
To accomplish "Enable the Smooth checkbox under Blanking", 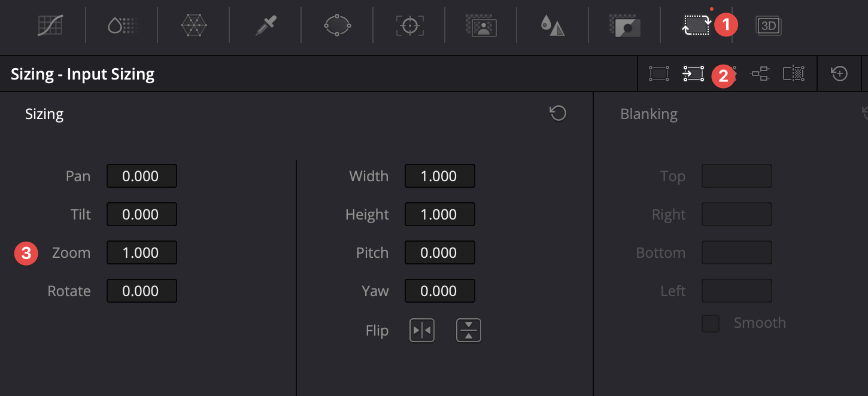I will pyautogui.click(x=711, y=324).
